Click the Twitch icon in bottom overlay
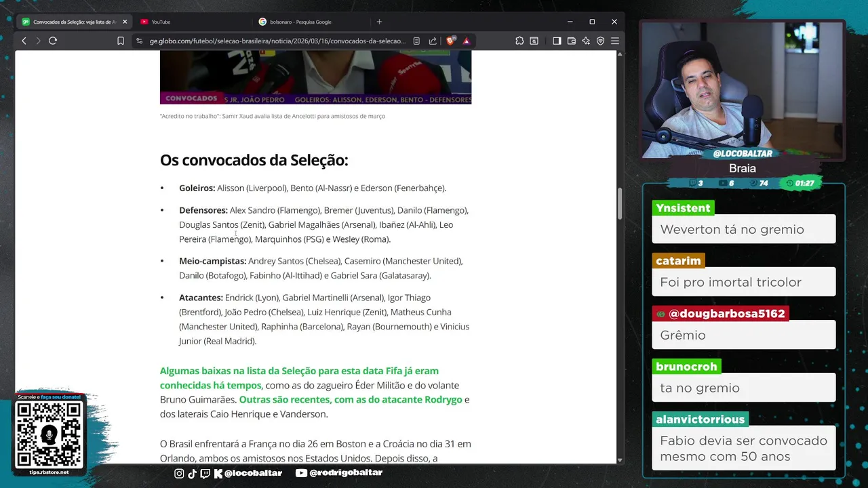 point(205,473)
